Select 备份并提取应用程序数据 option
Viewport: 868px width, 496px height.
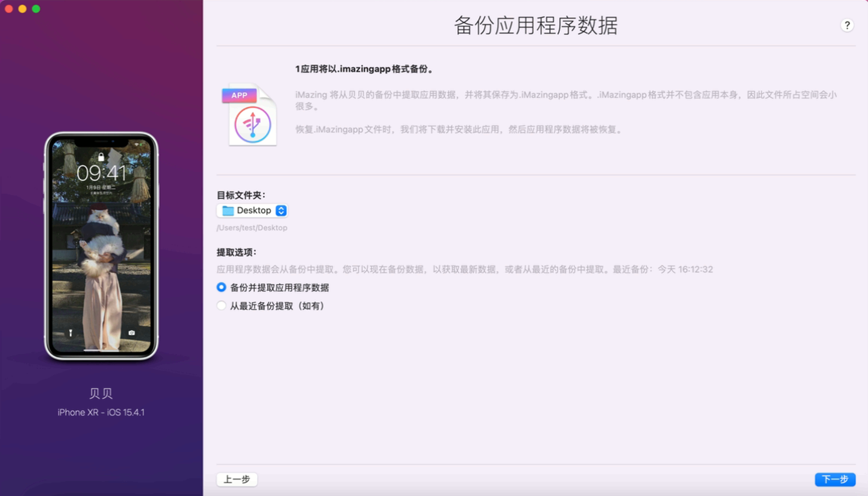(221, 287)
